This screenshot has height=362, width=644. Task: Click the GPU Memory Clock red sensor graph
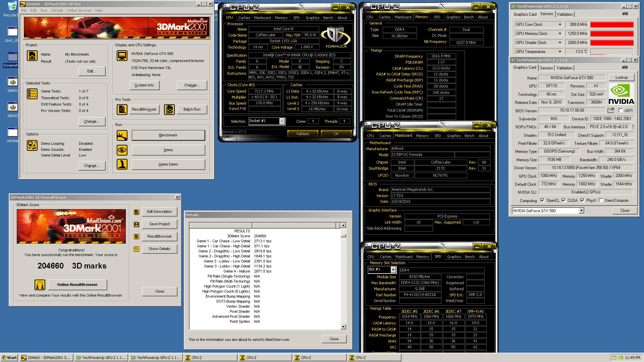coord(612,34)
